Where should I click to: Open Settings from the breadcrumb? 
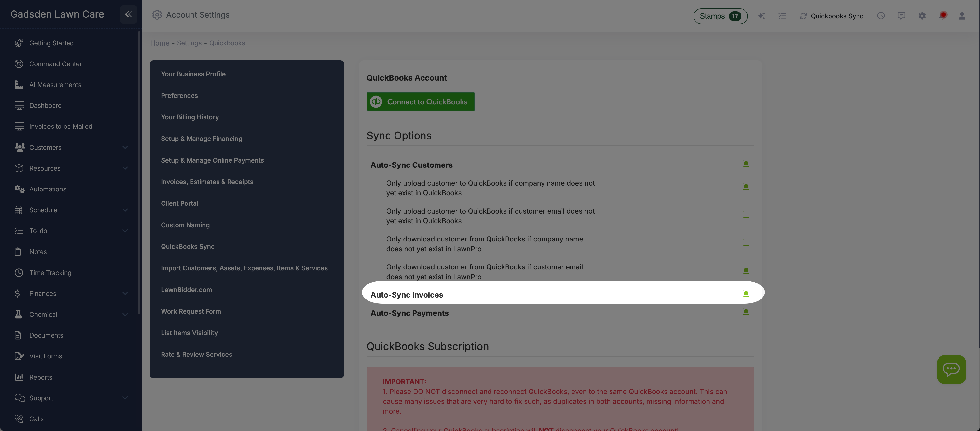[x=189, y=43]
